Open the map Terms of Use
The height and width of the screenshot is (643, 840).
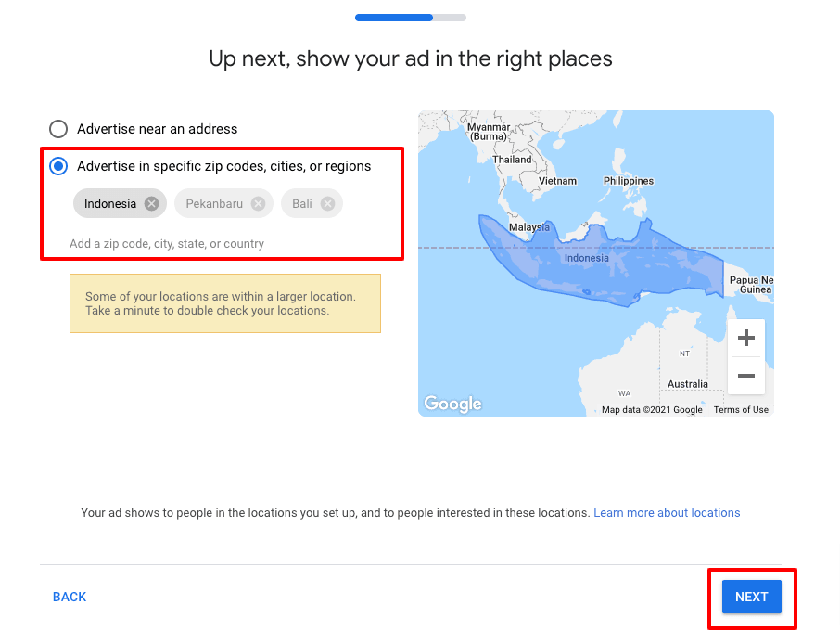click(x=741, y=410)
